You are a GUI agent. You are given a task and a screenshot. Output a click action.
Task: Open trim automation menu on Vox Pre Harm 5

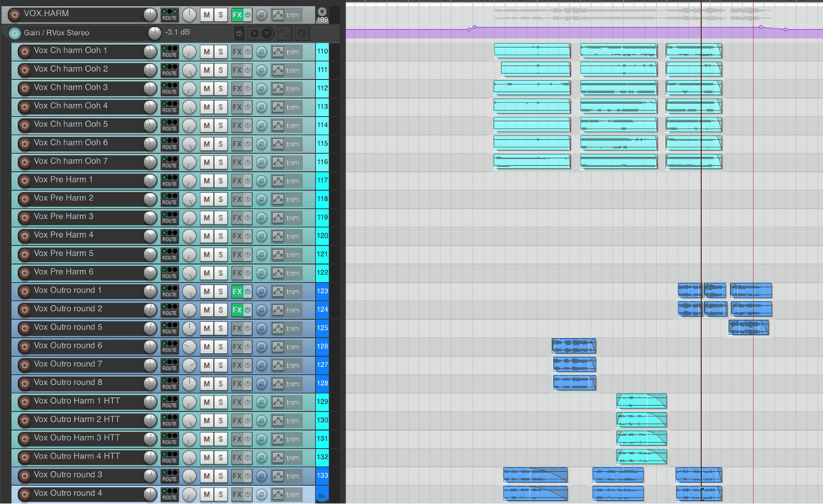[x=293, y=254]
